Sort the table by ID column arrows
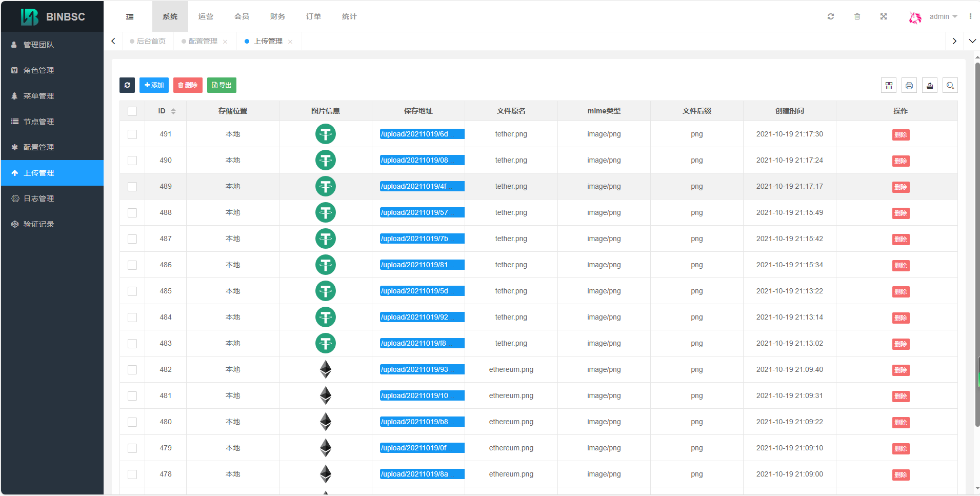Viewport: 980px width, 496px height. coord(173,111)
